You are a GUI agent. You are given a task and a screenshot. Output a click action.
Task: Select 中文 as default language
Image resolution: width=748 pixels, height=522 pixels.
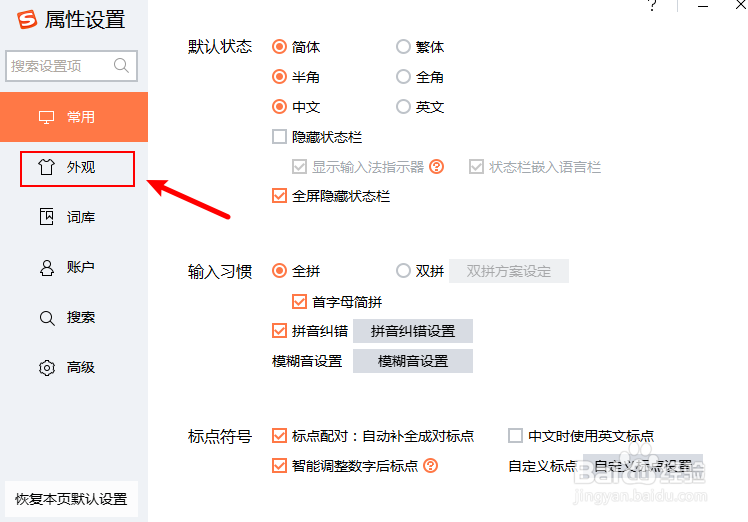(279, 106)
